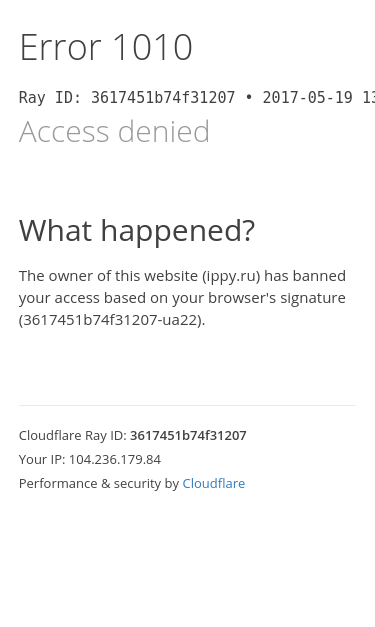The width and height of the screenshot is (375, 627).
Task: Click the Error 1010 heading
Action: pos(106,47)
